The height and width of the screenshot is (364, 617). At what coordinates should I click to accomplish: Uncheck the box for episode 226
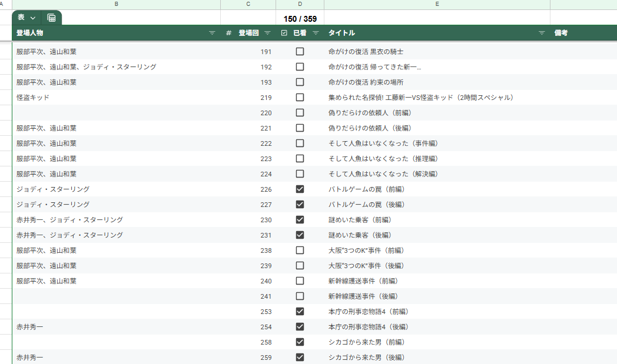coord(300,189)
